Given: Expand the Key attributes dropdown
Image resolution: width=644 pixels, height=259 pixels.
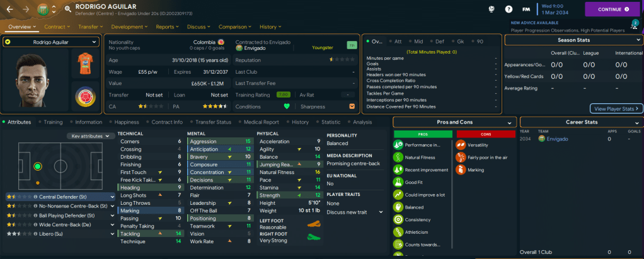Looking at the screenshot, I should click(89, 136).
